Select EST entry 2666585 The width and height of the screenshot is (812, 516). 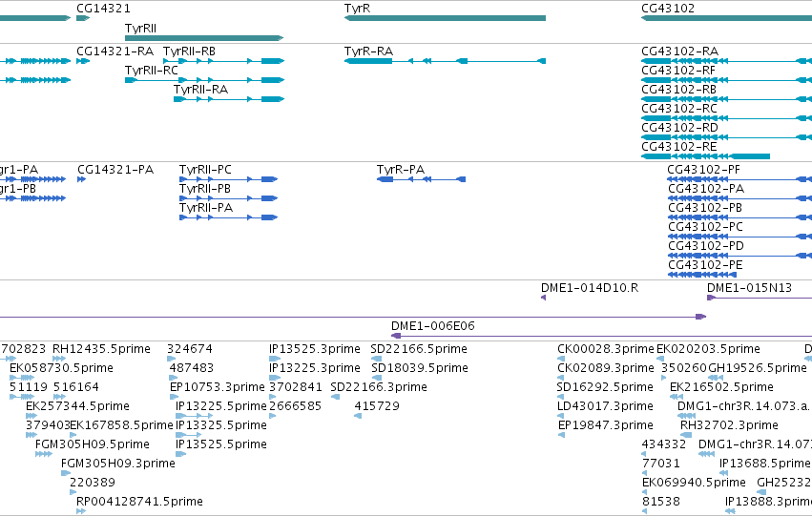295,406
